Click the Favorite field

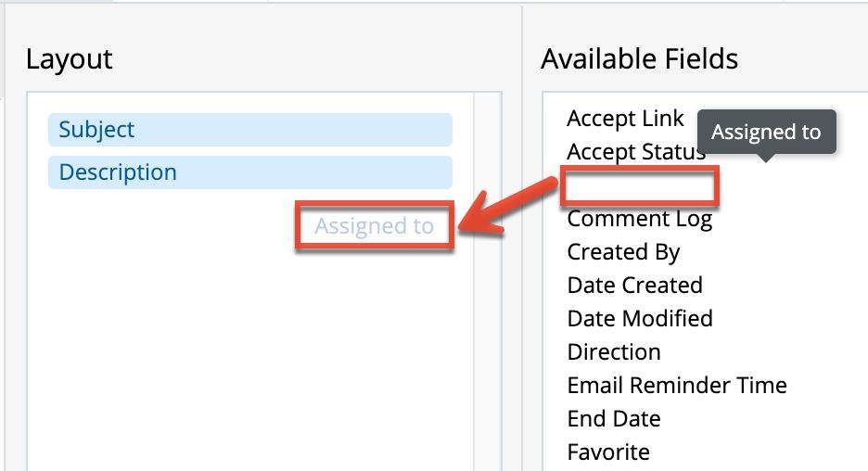608,452
